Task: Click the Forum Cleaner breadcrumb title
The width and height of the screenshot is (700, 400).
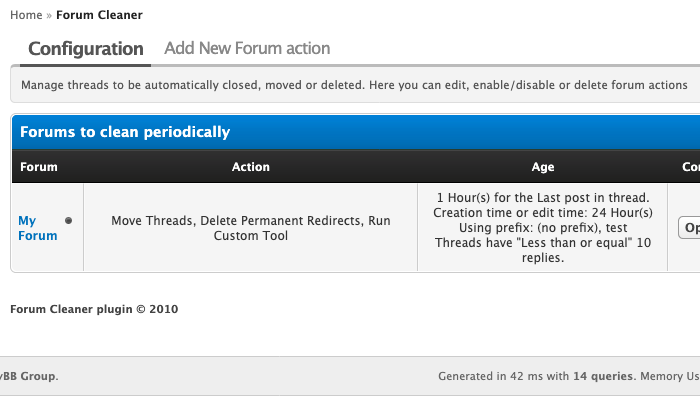Action: coord(99,15)
